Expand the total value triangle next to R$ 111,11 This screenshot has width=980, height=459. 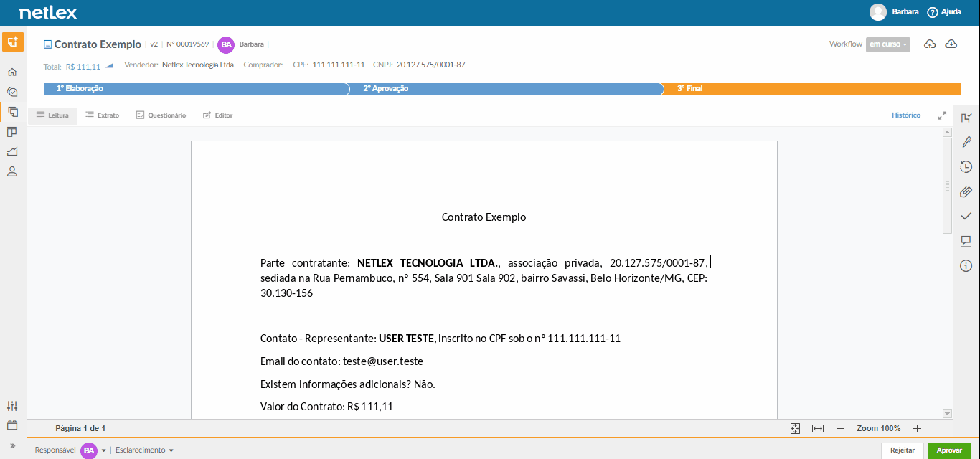109,66
